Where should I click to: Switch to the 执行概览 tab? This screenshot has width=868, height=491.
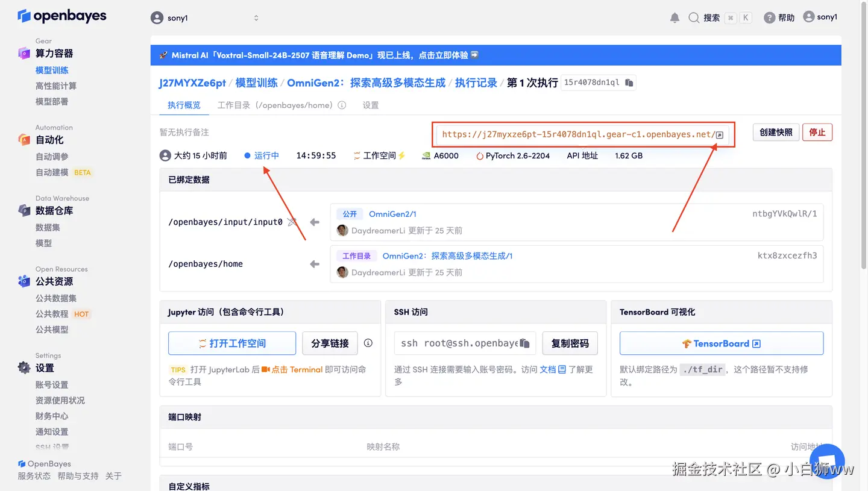click(184, 105)
